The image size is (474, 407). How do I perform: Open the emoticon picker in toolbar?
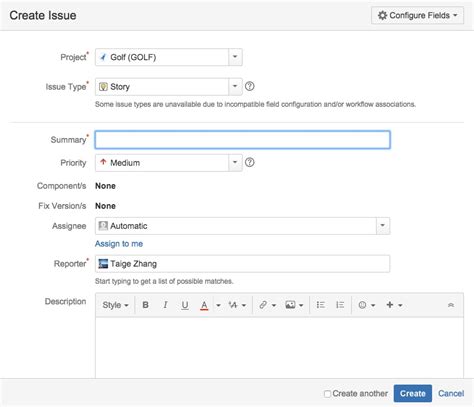(362, 305)
